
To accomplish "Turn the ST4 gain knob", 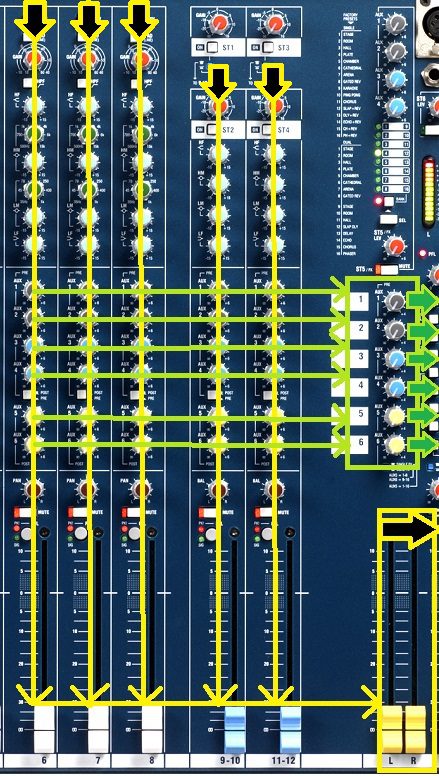I will (x=274, y=105).
